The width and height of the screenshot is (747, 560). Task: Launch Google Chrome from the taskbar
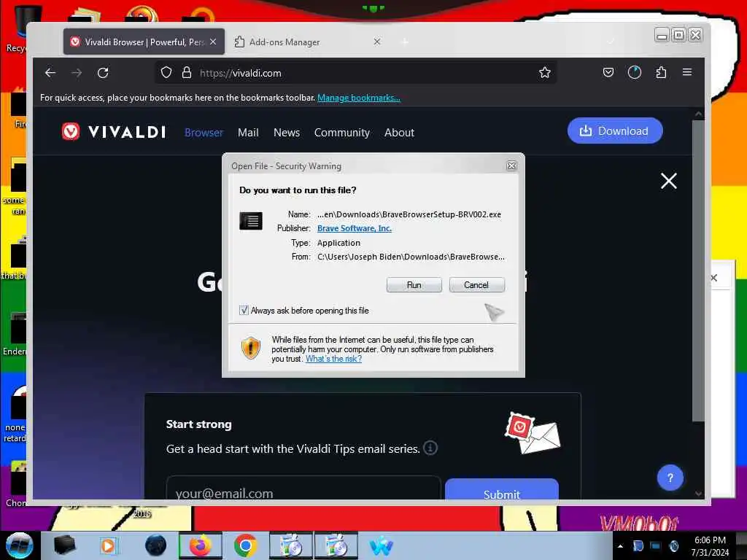245,545
